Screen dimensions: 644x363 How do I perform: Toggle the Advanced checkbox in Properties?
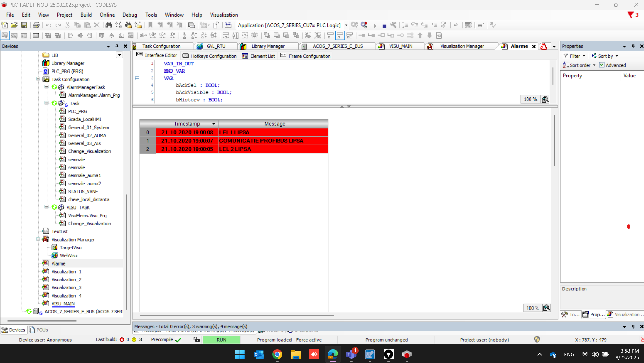click(x=602, y=65)
